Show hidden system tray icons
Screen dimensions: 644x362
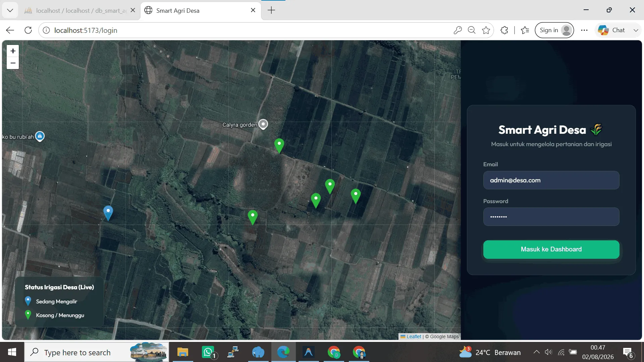[x=536, y=352]
